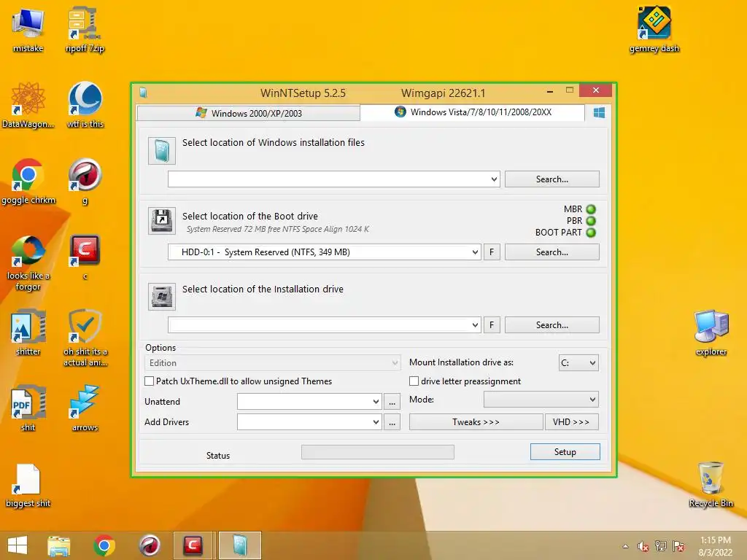Viewport: 747px width, 560px height.
Task: Click the network tray icon
Action: [660, 546]
